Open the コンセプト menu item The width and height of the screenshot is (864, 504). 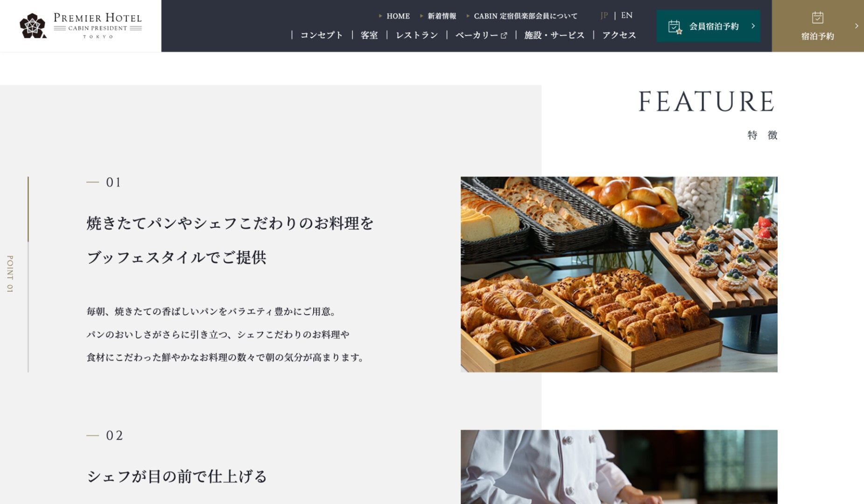322,35
